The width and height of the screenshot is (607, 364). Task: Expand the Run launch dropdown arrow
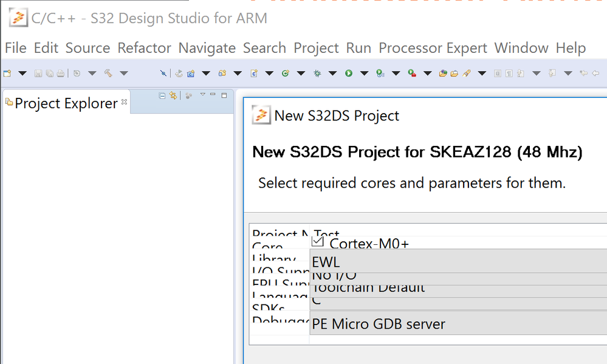tap(364, 74)
